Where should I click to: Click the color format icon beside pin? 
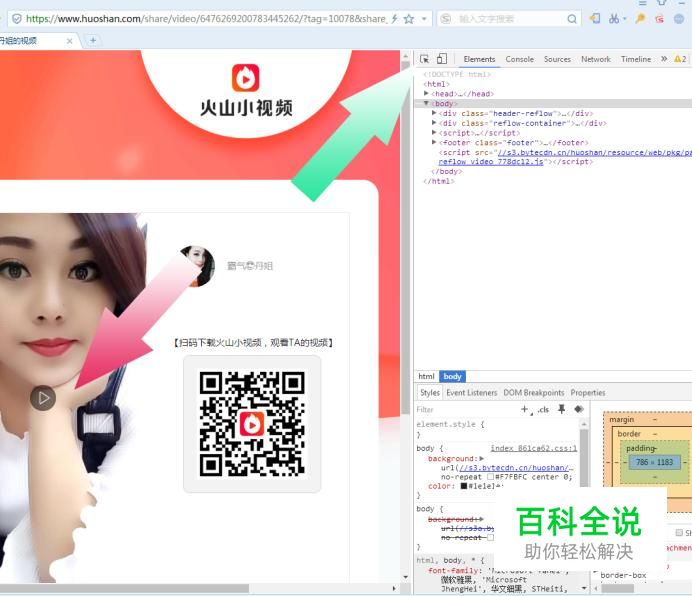579,409
